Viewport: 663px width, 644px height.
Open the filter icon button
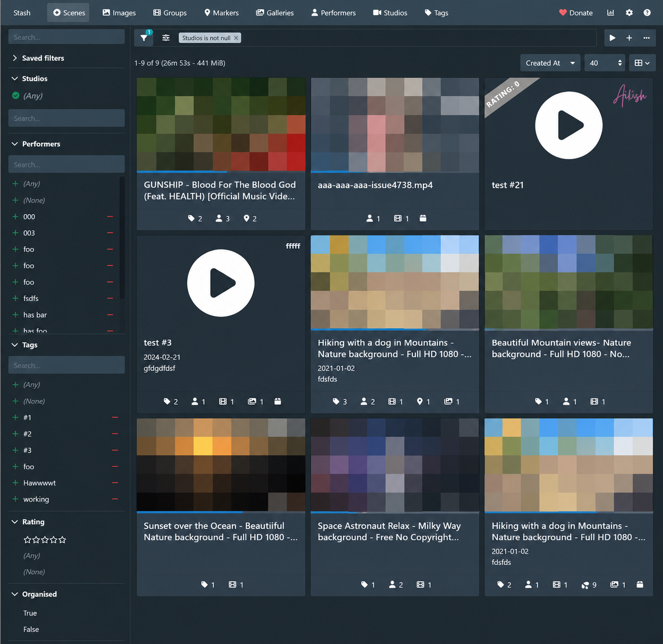[143, 38]
